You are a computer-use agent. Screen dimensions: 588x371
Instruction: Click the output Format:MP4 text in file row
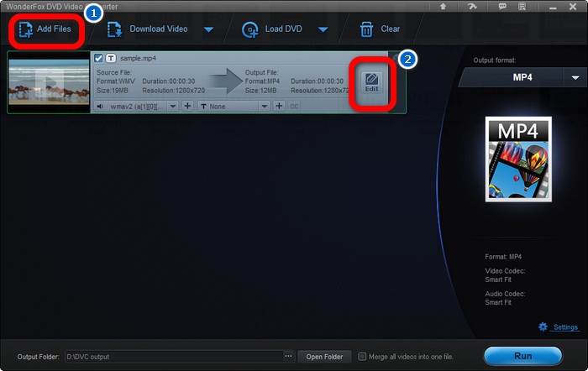(262, 81)
